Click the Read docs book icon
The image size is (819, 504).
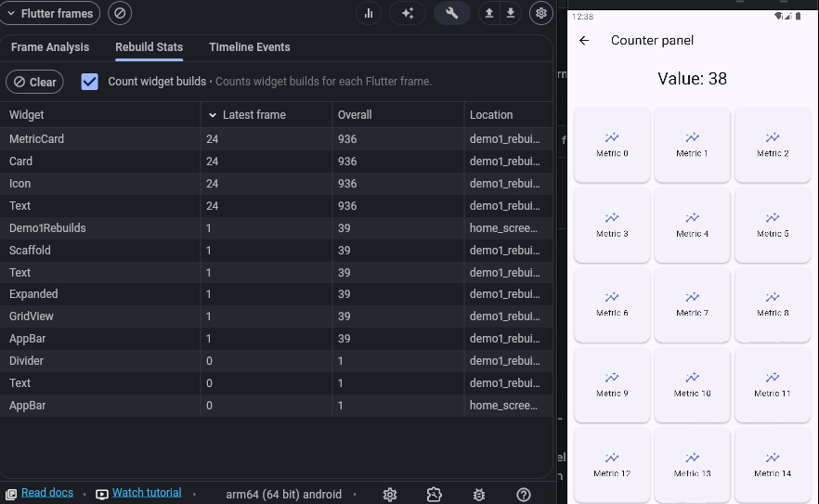click(11, 494)
